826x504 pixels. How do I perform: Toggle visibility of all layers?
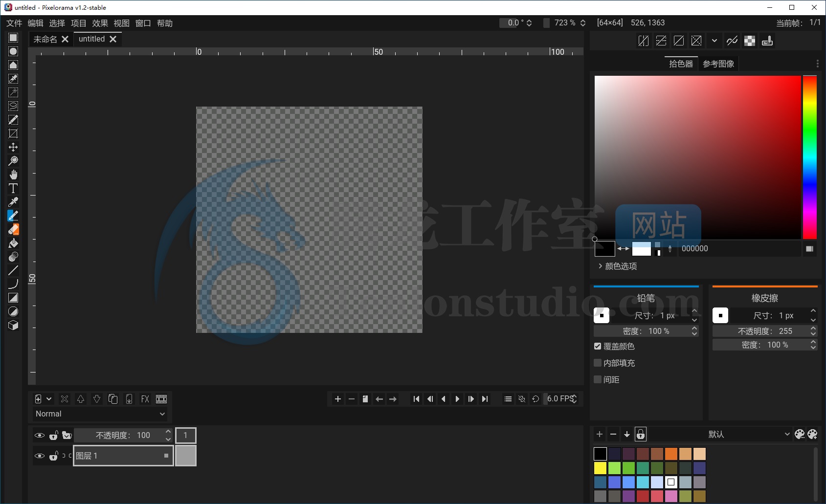pos(40,435)
